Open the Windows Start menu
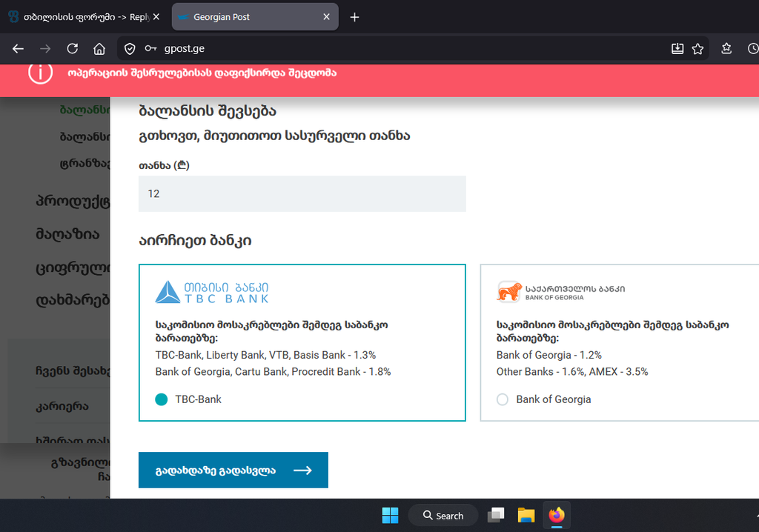The width and height of the screenshot is (759, 532). click(390, 516)
